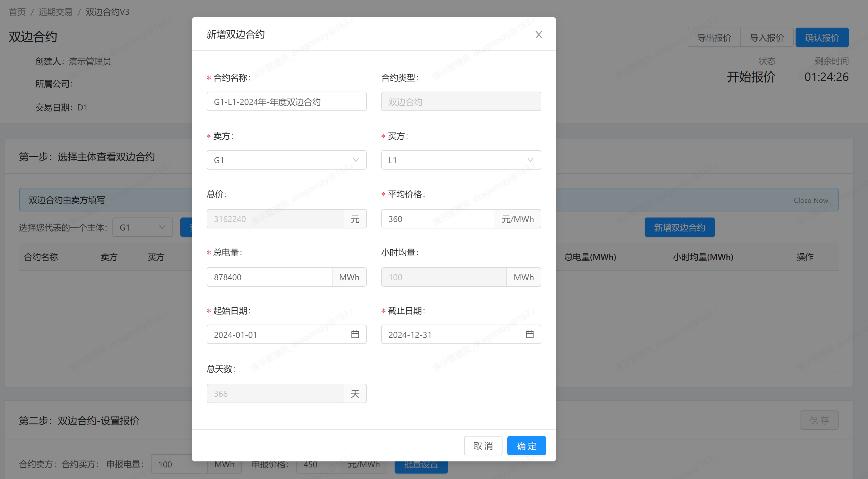The image size is (868, 479).
Task: Click the 申报价格 field showing 450
Action: (x=319, y=464)
